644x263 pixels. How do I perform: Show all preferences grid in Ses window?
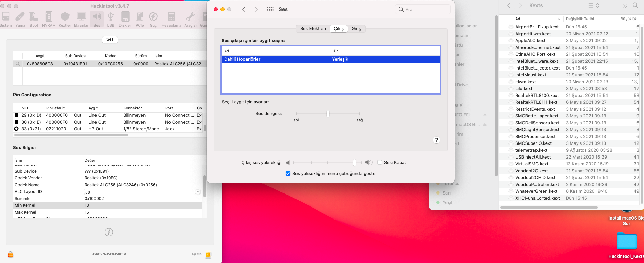tap(270, 9)
